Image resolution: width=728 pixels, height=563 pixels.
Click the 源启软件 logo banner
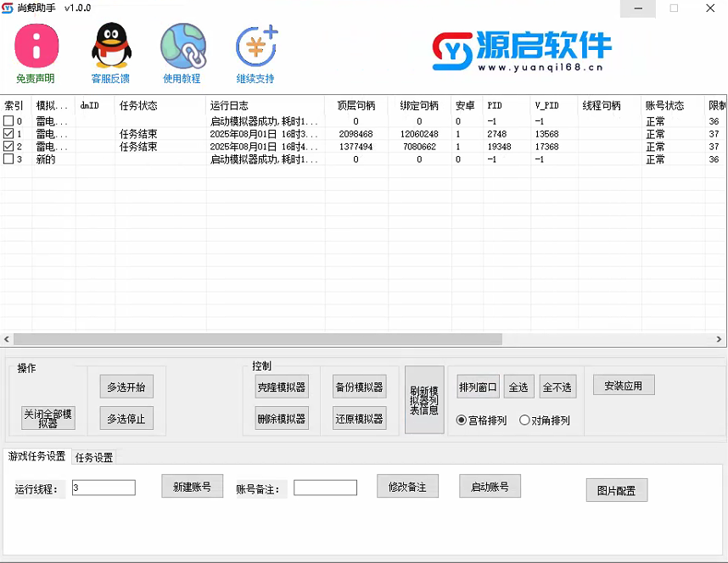(522, 51)
